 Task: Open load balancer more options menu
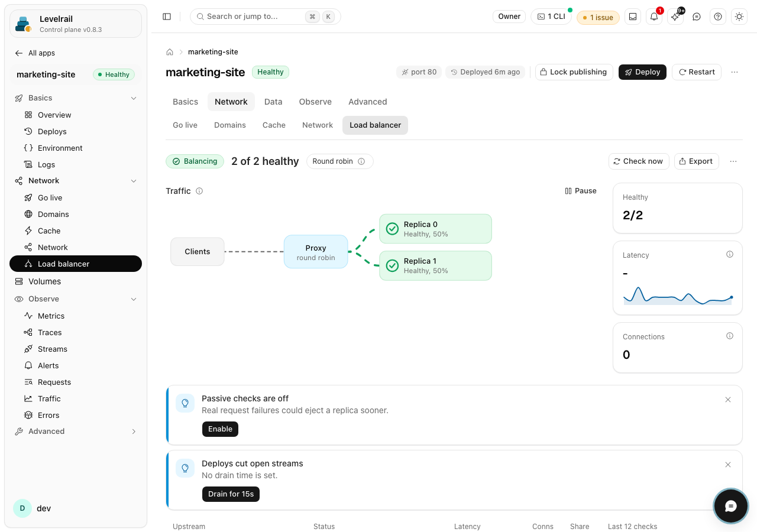pyautogui.click(x=733, y=161)
